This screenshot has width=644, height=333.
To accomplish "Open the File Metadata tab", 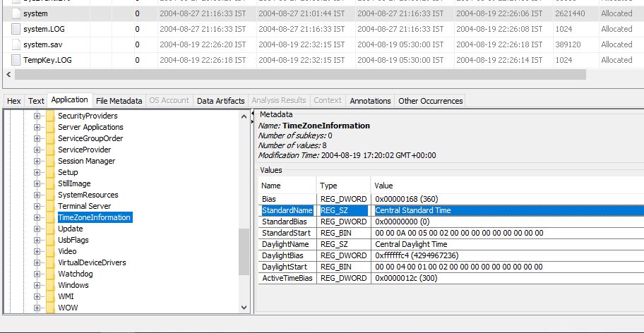I will [x=119, y=101].
